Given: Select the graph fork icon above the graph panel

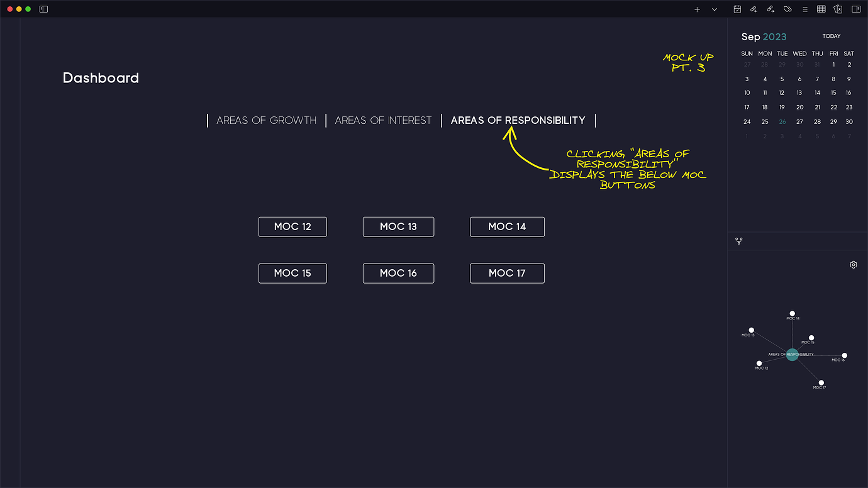Looking at the screenshot, I should pyautogui.click(x=739, y=241).
